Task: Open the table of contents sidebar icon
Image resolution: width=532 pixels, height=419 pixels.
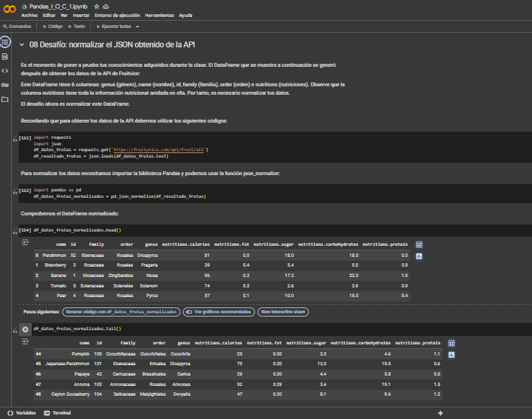Action: point(5,42)
